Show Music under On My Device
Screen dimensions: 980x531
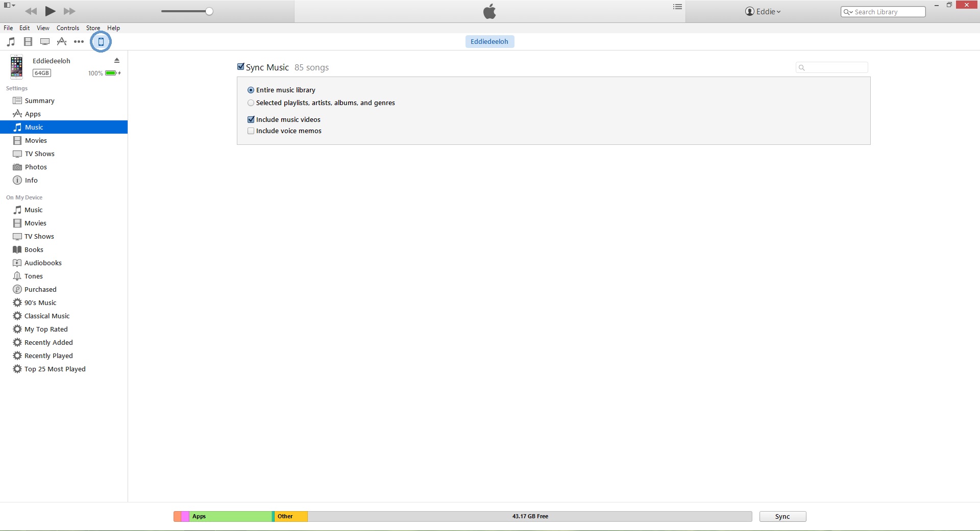[64, 210]
